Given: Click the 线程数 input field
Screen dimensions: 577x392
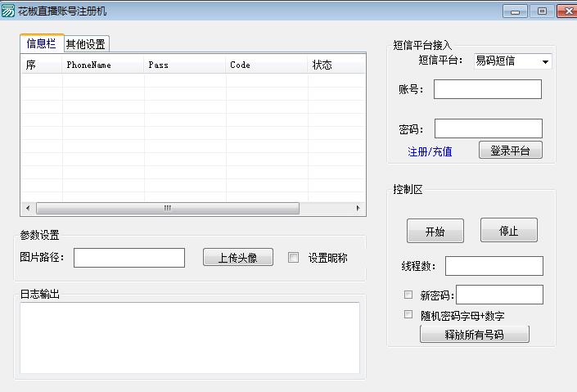Looking at the screenshot, I should click(494, 266).
